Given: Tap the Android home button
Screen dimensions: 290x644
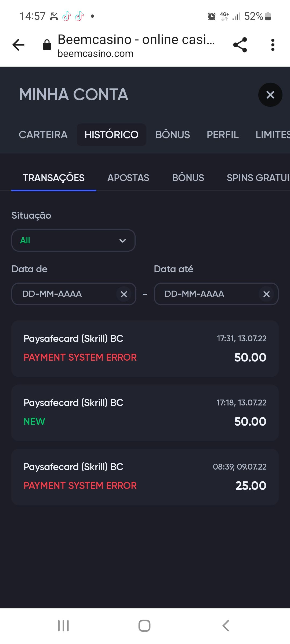Looking at the screenshot, I should [144, 626].
